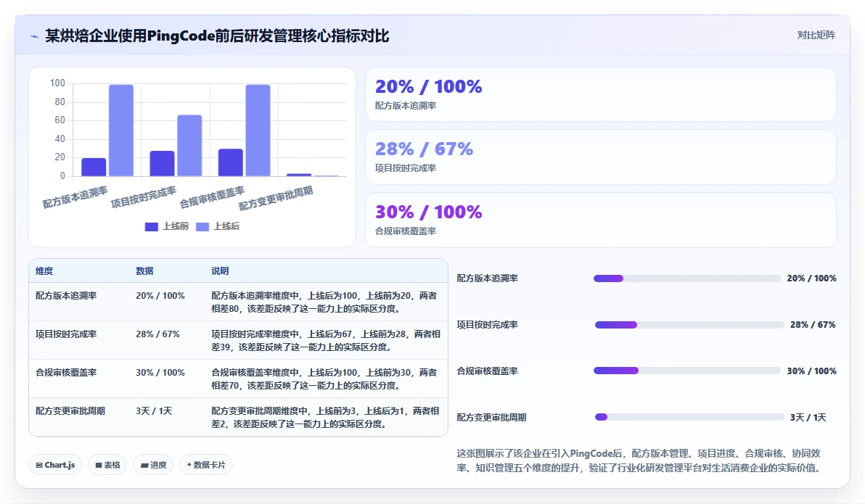Click the title icon beside the heading
The image size is (865, 504).
(x=34, y=36)
